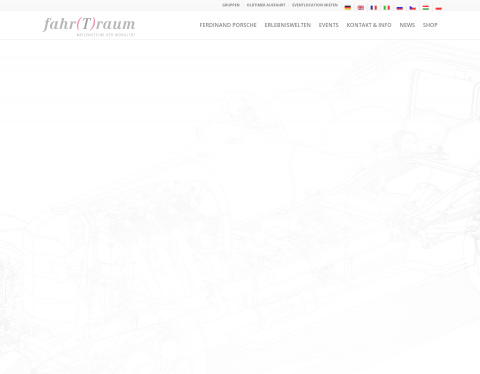Open the Gruppen link
Screen dimensions: 480x374
231,5
